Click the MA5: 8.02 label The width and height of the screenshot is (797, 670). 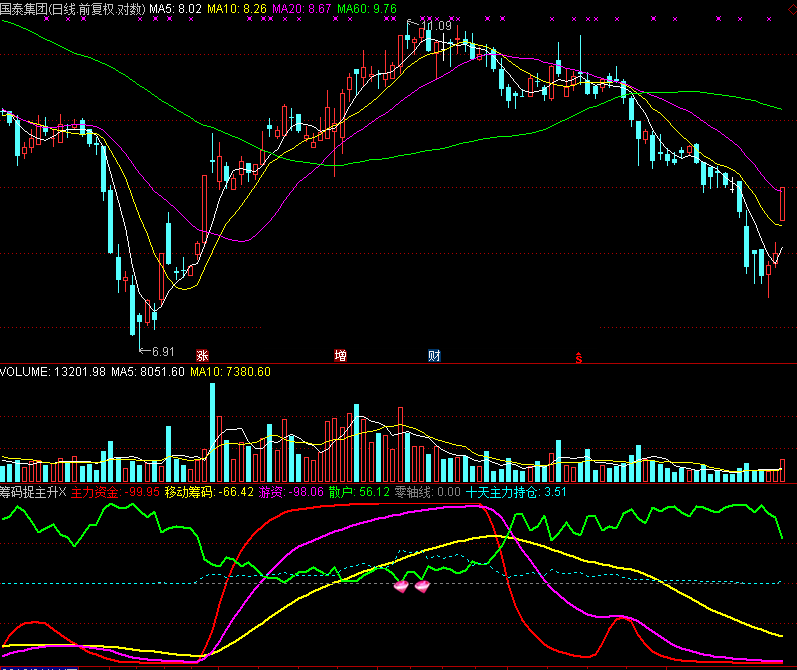click(175, 9)
